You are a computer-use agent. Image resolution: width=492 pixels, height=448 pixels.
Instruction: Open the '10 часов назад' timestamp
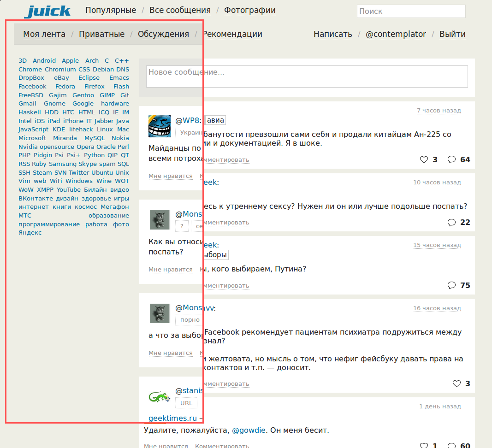click(x=437, y=182)
